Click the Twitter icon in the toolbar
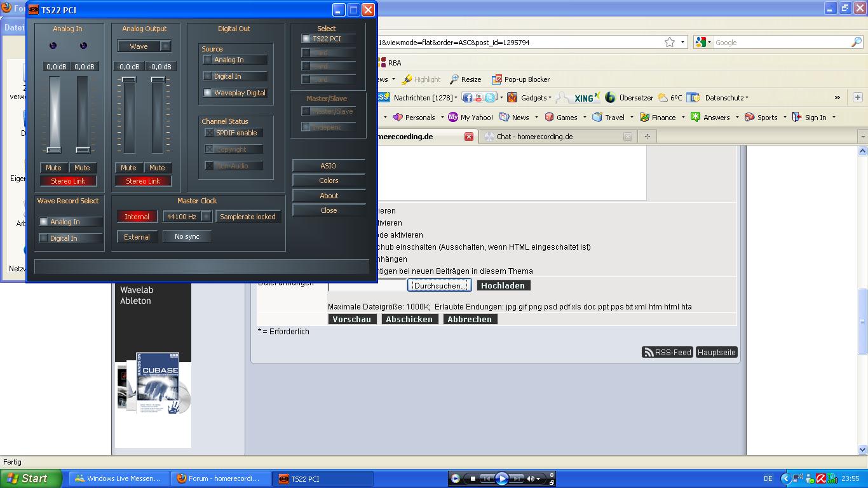868x488 pixels. (x=491, y=98)
